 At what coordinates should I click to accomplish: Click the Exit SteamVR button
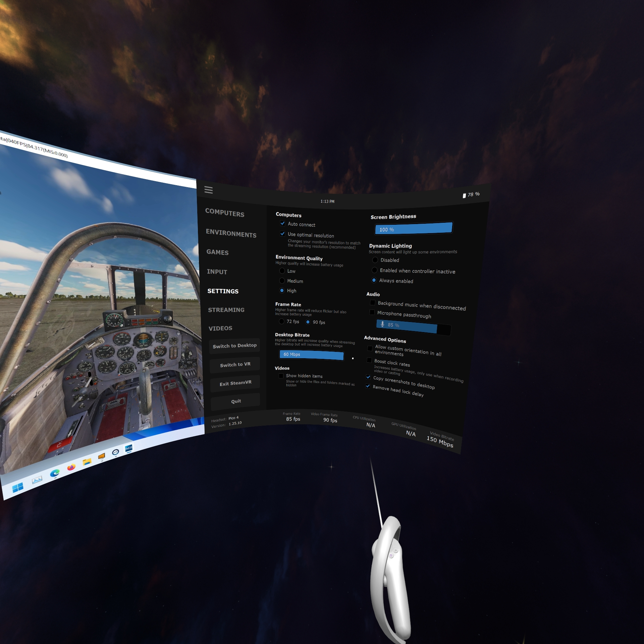click(x=235, y=383)
